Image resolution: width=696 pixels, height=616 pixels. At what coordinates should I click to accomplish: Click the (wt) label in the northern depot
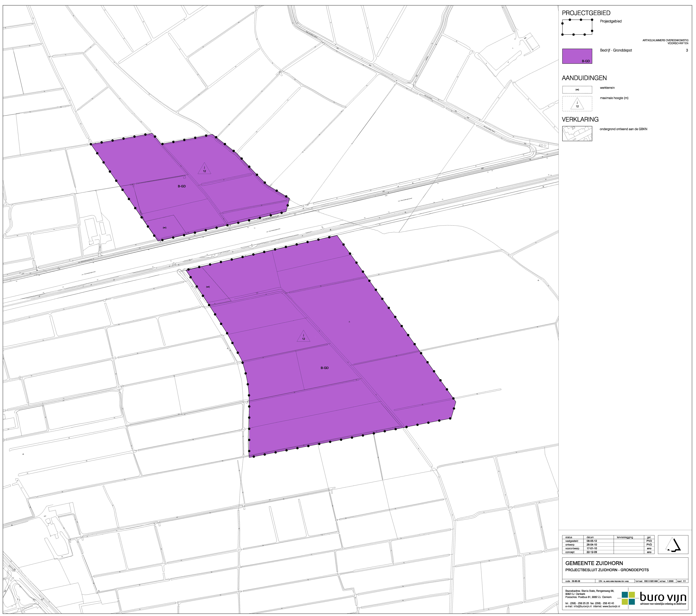(164, 228)
